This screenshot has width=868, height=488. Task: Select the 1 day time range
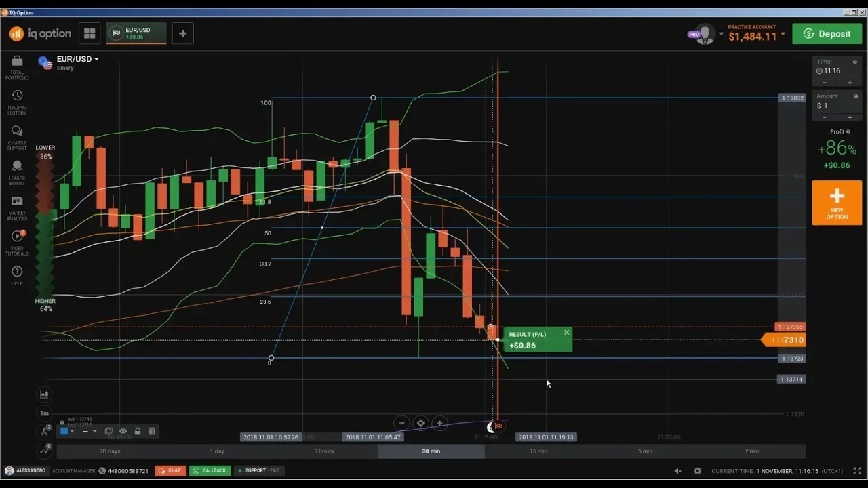tap(217, 451)
